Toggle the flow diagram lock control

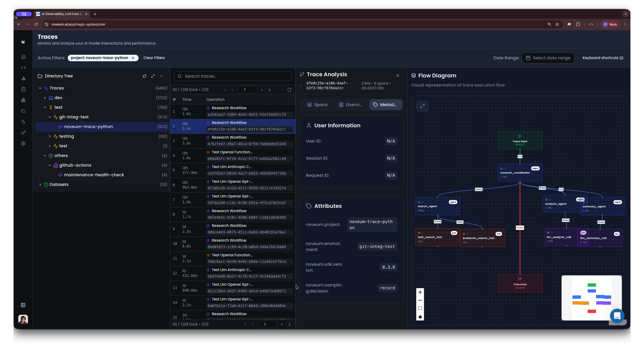point(420,317)
